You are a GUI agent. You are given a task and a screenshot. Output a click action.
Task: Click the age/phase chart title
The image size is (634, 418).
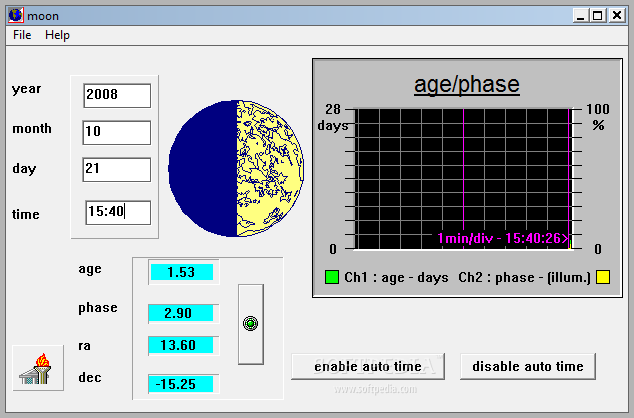pyautogui.click(x=467, y=85)
